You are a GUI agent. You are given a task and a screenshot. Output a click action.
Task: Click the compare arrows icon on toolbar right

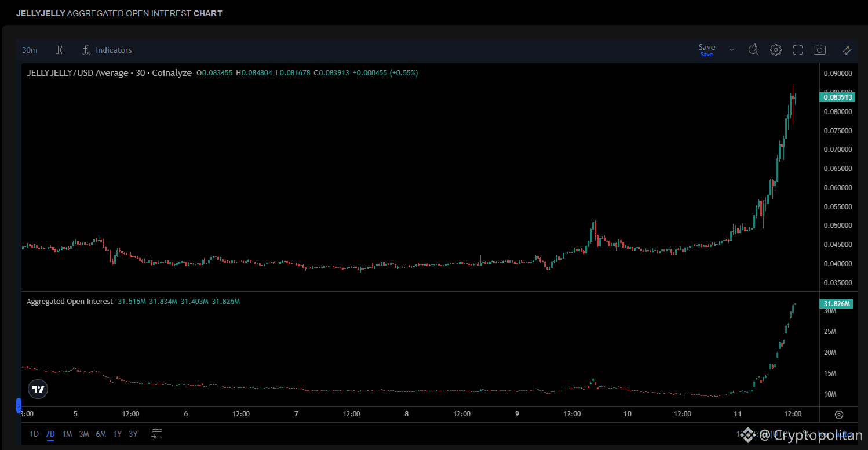(847, 50)
